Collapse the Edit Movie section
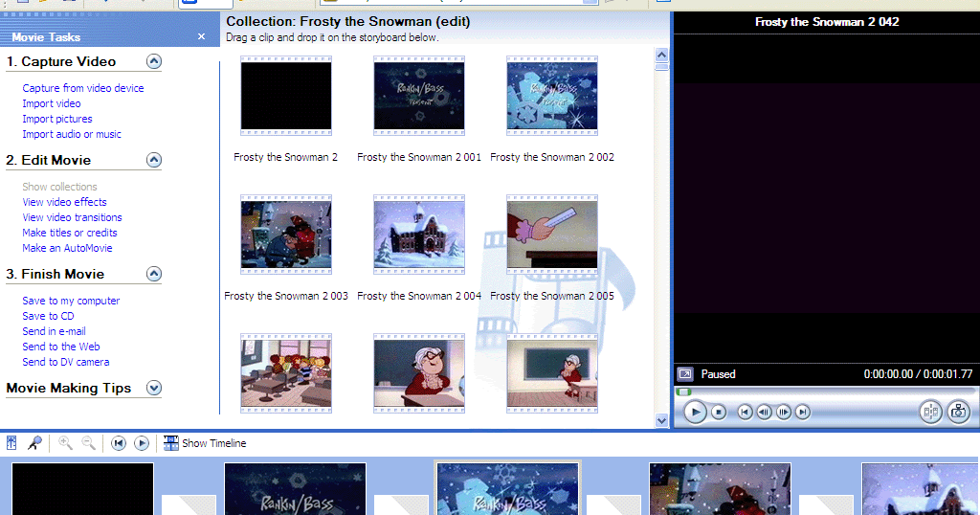Image resolution: width=980 pixels, height=515 pixels. click(x=154, y=160)
